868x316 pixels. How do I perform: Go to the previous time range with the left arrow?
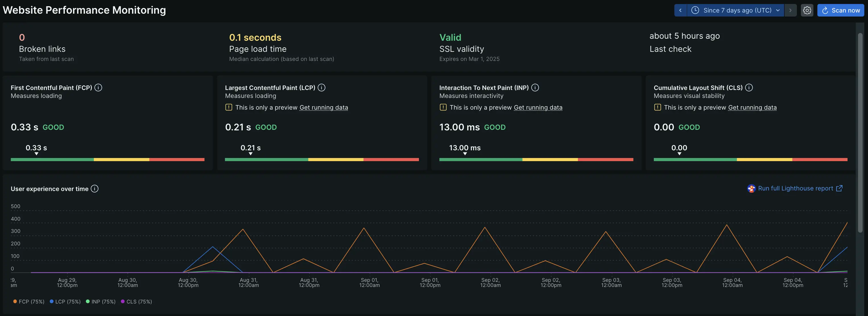coord(680,11)
